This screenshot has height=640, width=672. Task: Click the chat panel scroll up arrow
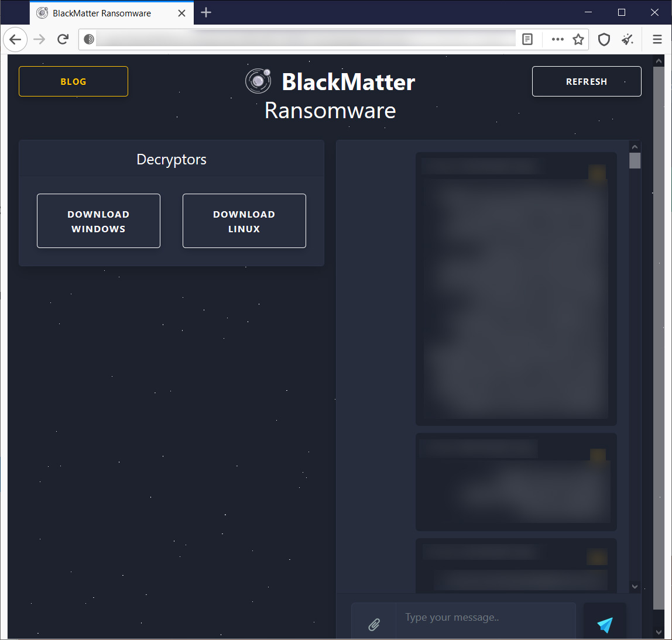tap(635, 147)
